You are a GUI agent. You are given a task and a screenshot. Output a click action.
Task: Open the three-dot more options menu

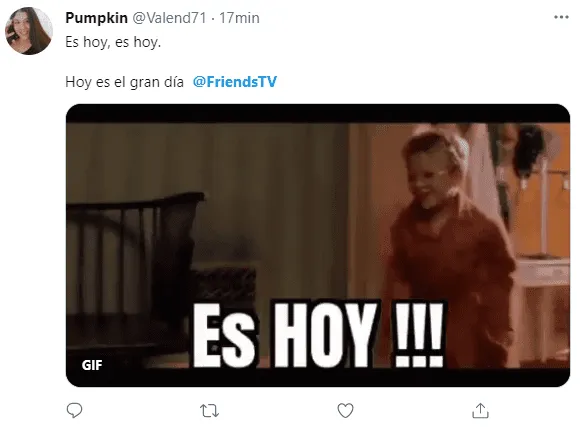561,17
